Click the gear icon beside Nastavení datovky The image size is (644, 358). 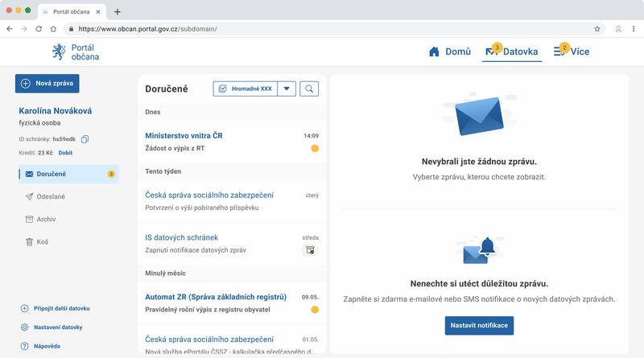pos(25,327)
